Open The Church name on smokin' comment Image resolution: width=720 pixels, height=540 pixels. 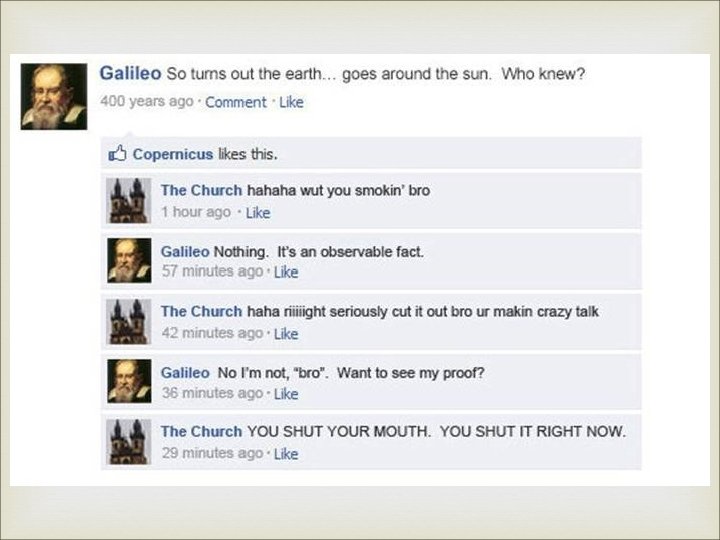tap(201, 190)
